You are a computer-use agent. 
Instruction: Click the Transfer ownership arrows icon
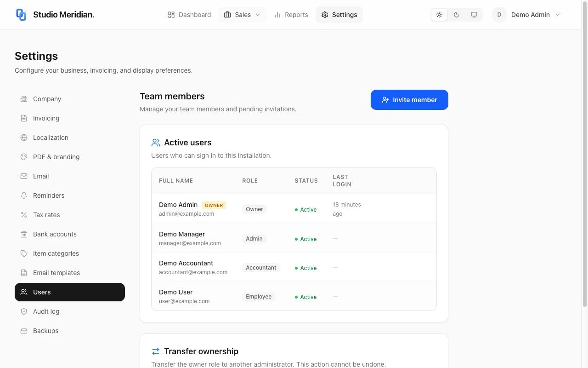[156, 351]
